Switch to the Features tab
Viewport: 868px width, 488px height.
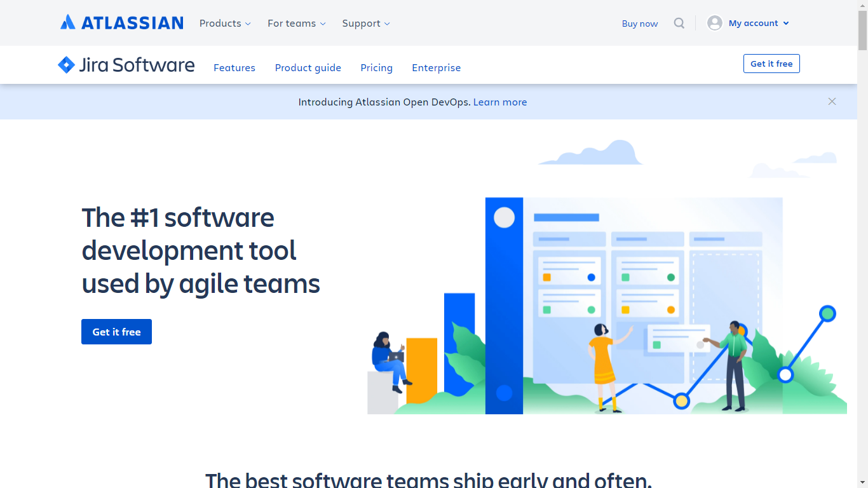(x=234, y=67)
